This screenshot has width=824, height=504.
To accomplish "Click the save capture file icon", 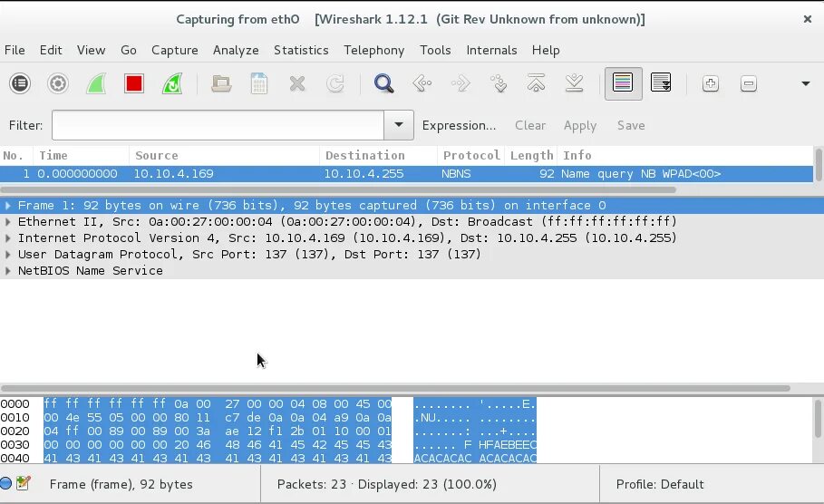I will [x=259, y=83].
